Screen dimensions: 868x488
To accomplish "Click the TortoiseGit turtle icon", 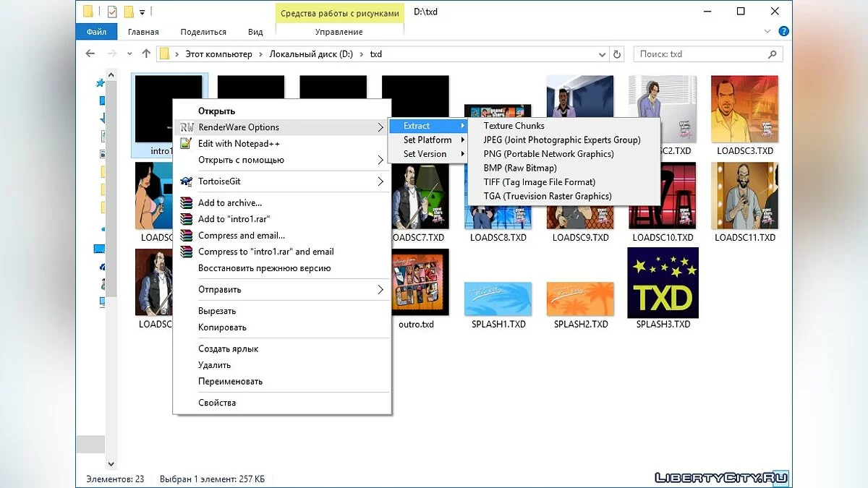I will click(x=186, y=182).
